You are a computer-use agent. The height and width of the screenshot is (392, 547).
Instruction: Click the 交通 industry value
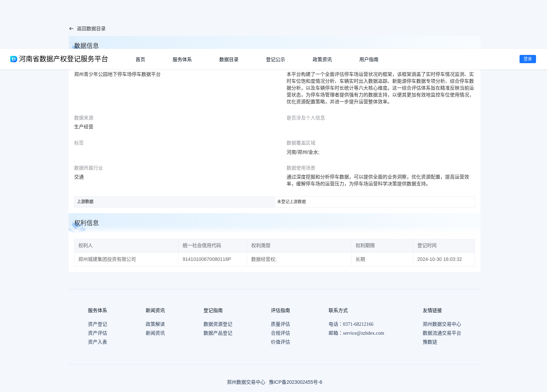coord(79,177)
